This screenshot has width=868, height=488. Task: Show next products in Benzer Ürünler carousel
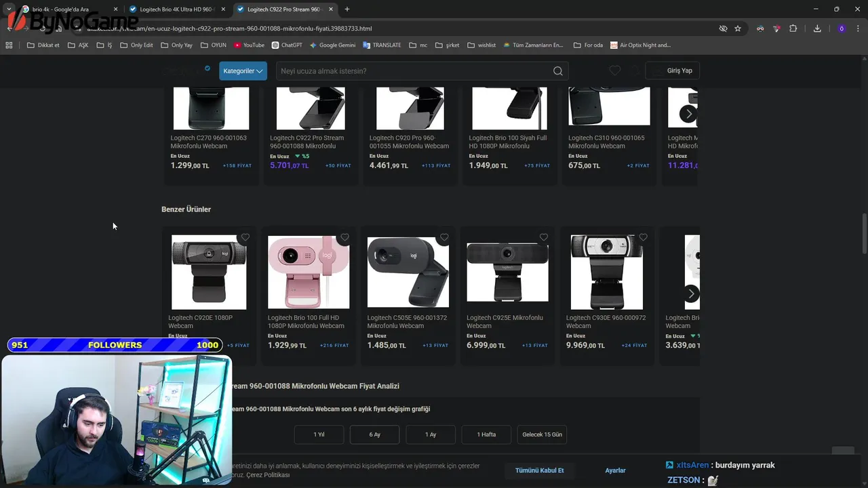pyautogui.click(x=691, y=293)
